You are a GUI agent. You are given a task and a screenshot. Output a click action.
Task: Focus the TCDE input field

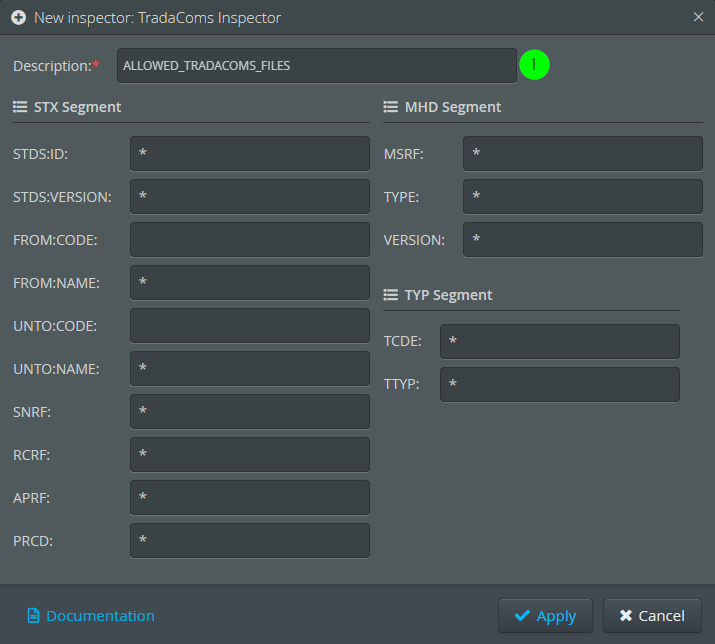click(559, 341)
